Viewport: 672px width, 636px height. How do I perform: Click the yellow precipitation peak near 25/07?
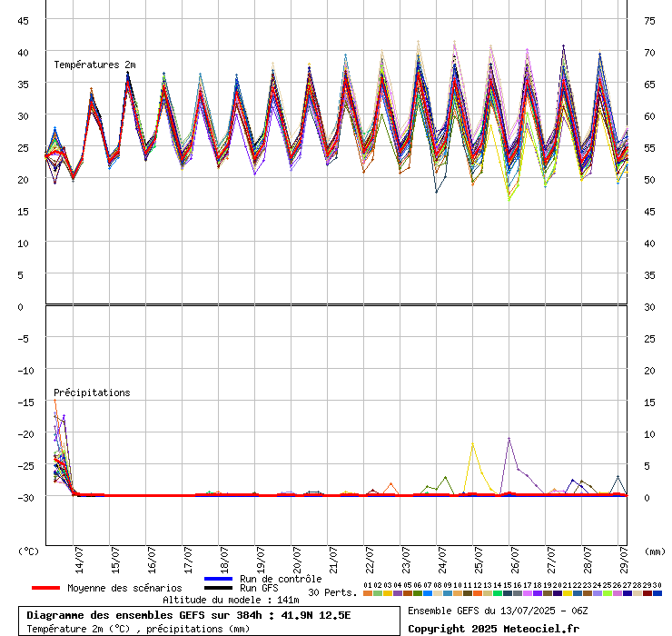click(473, 444)
